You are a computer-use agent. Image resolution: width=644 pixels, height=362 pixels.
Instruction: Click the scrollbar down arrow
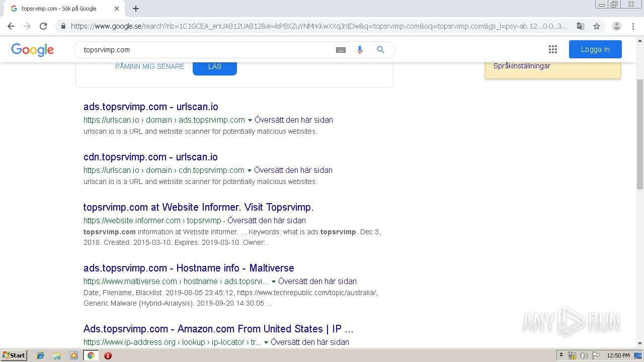click(640, 343)
